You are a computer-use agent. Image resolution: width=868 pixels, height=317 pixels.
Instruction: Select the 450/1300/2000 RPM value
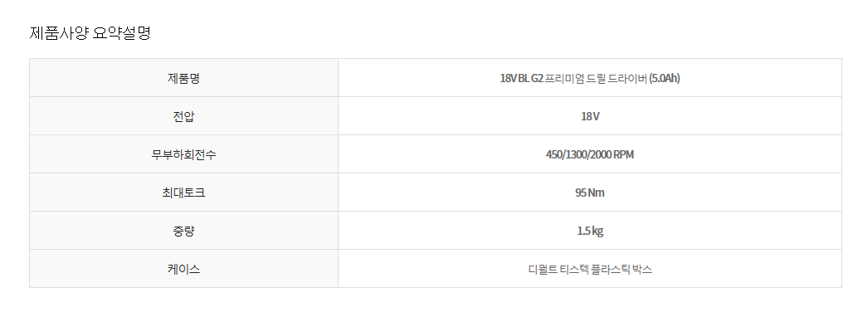(590, 154)
